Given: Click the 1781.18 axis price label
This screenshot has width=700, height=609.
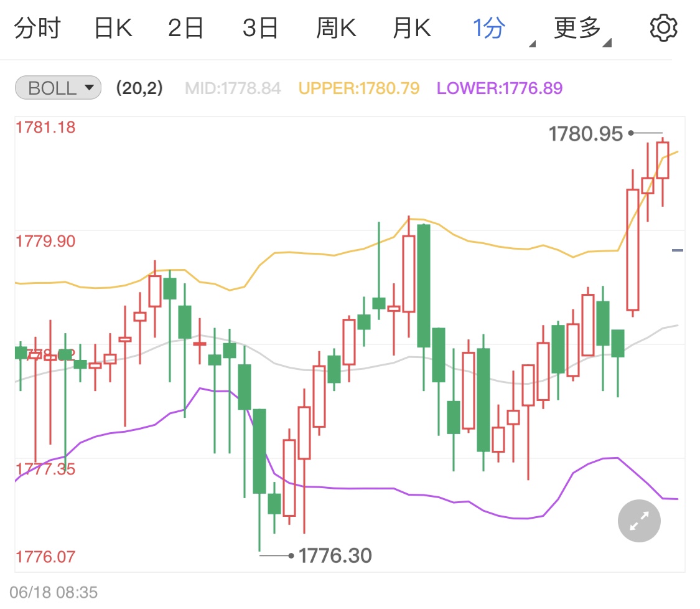Looking at the screenshot, I should tap(45, 127).
